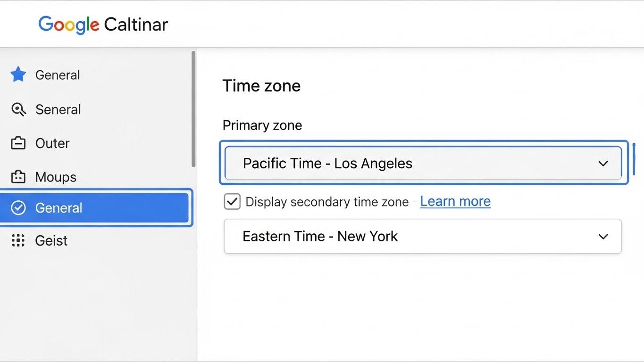Toggle Display secondary time zone checkbox
The height and width of the screenshot is (362, 644).
coord(232,202)
